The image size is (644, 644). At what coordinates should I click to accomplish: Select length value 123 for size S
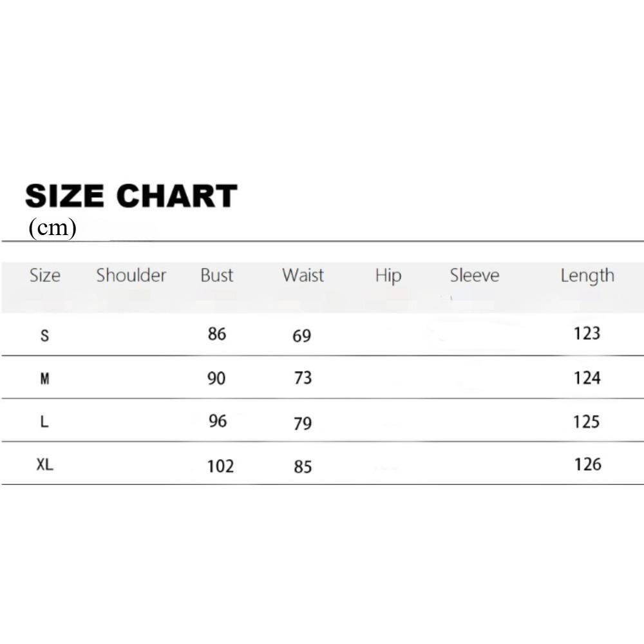tap(587, 334)
